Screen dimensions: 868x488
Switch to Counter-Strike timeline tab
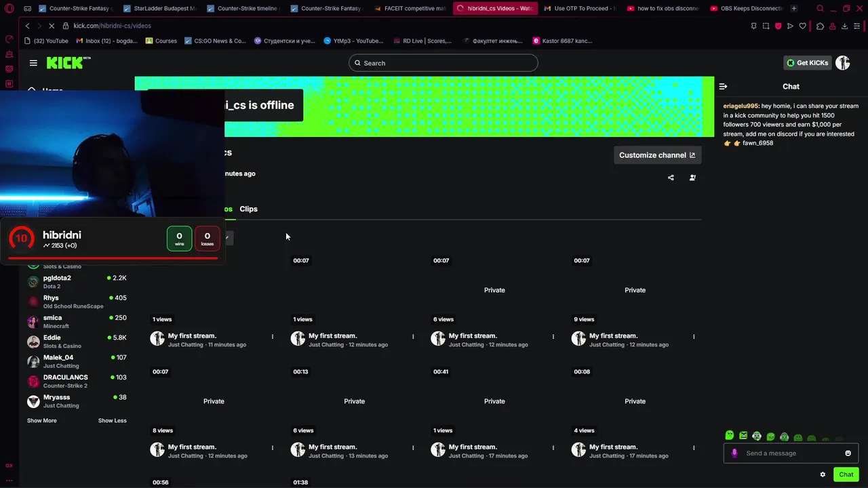point(243,9)
